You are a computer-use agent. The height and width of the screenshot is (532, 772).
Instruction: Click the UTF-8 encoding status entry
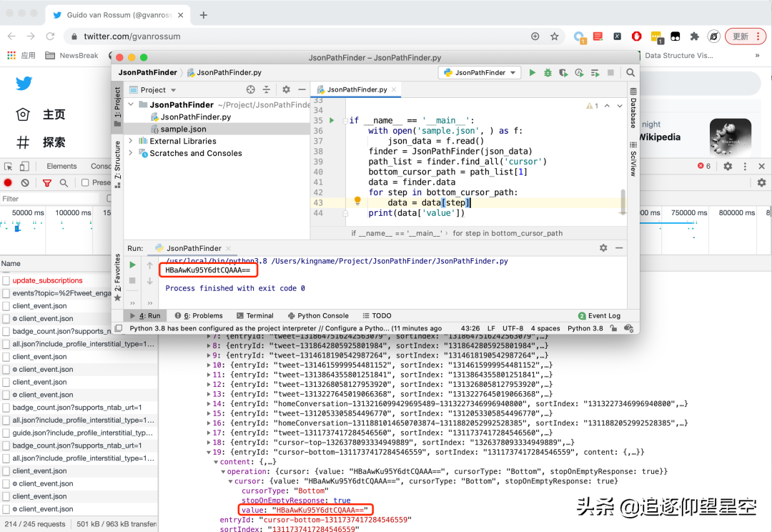[x=513, y=328]
